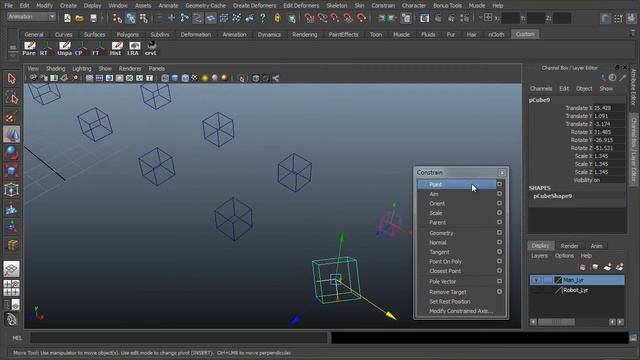
Task: Activate the Lasso select tool
Action: [x=11, y=98]
